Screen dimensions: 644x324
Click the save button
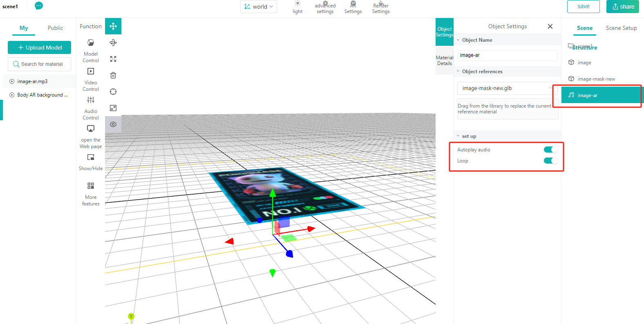click(x=584, y=7)
